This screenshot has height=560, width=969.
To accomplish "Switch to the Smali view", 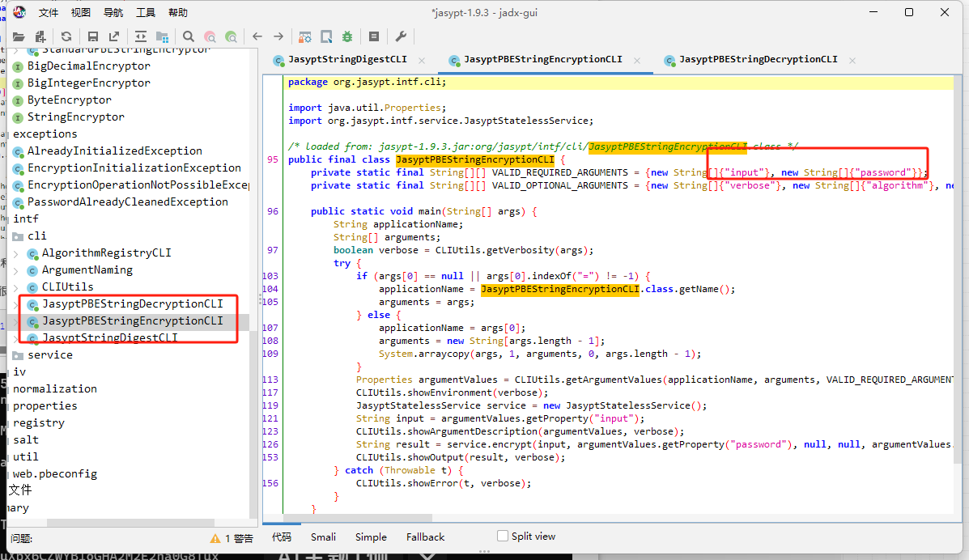I will tap(323, 537).
